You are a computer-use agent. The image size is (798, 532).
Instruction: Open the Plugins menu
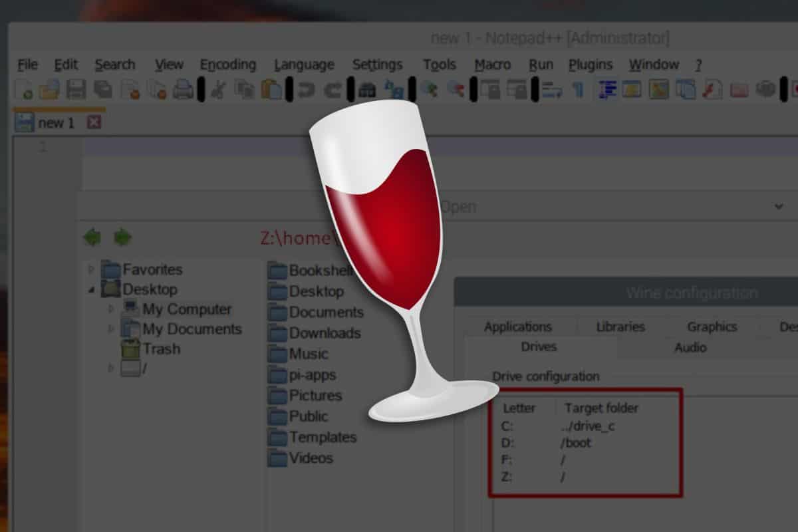tap(591, 65)
